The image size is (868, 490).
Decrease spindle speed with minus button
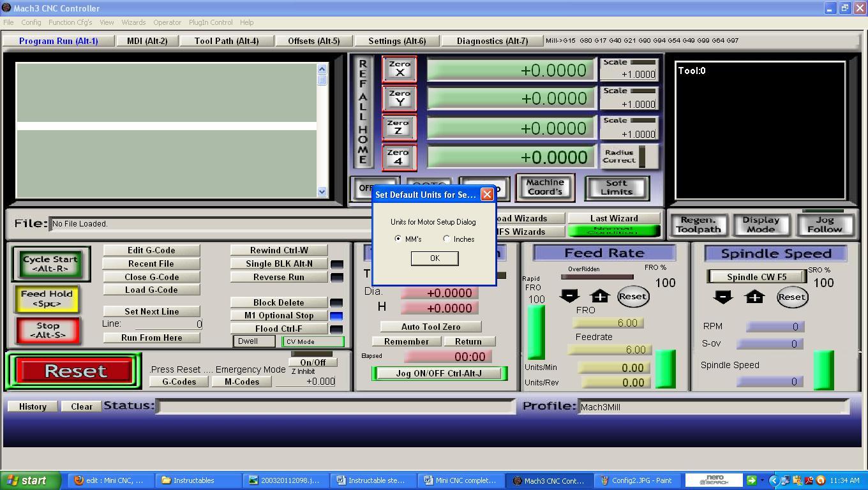pos(722,297)
